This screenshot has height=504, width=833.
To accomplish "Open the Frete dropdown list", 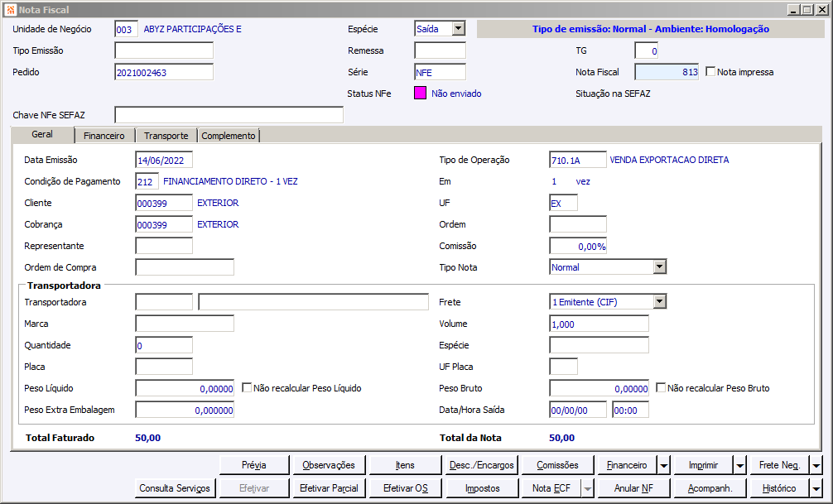I will (659, 302).
